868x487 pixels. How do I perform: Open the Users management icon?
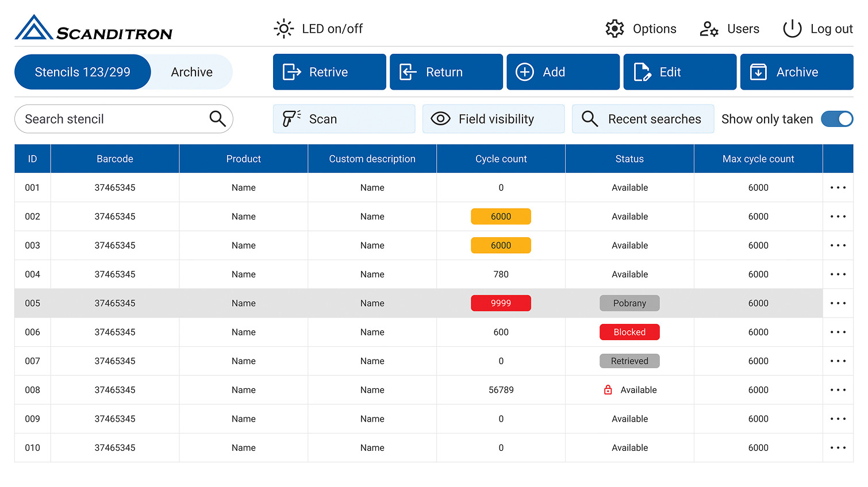[709, 29]
